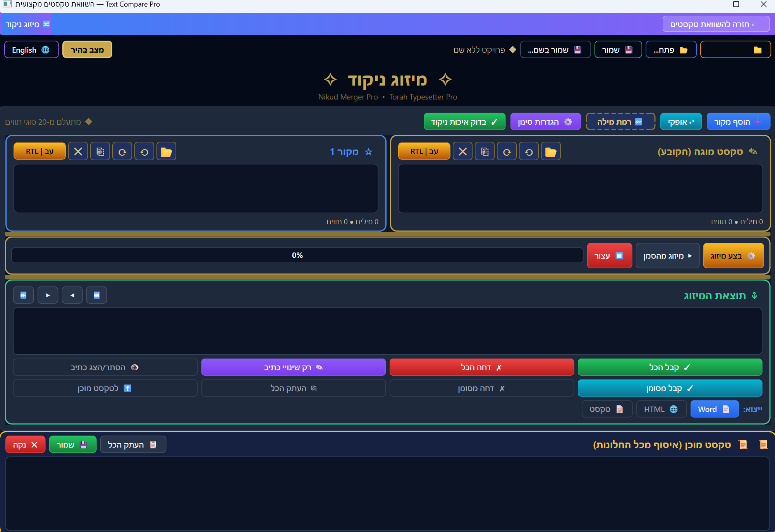
Task: Click the open folder icon in proofread text panel
Action: click(550, 151)
